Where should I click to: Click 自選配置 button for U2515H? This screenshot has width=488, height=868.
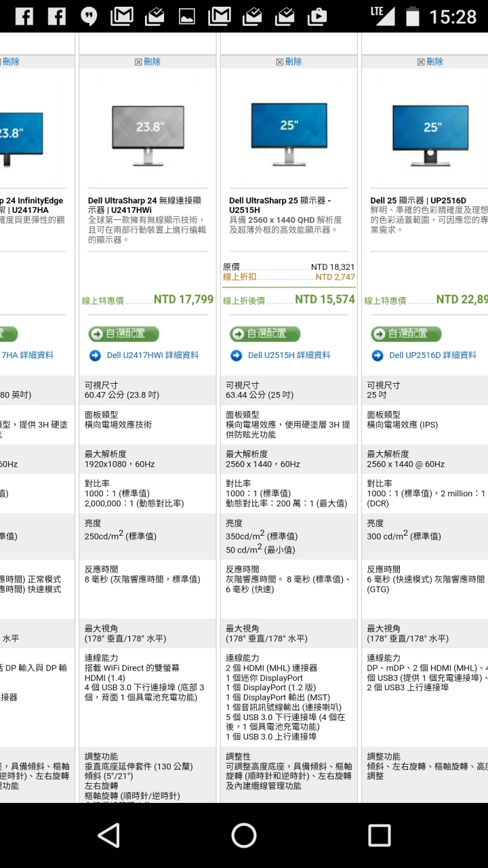[264, 334]
